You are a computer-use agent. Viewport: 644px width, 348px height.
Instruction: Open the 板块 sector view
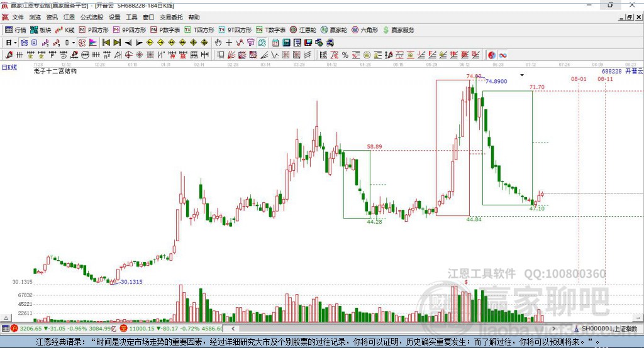[41, 30]
